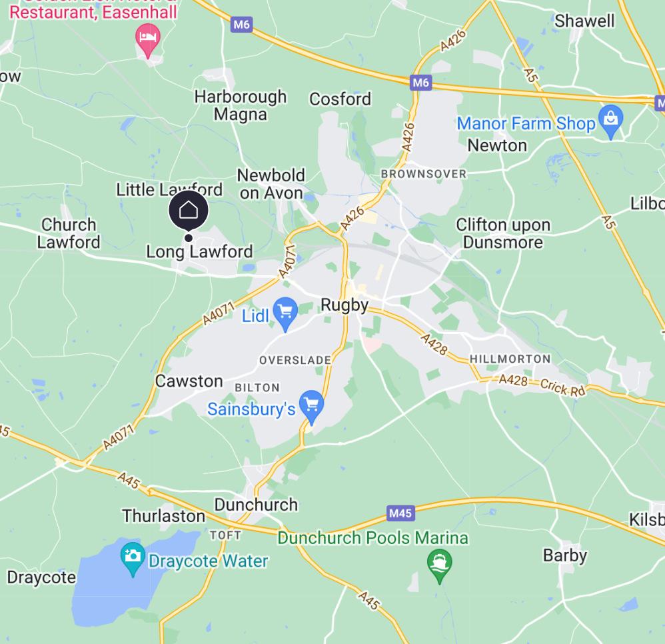Select the Long Lawford village label
This screenshot has height=644, width=665.
click(199, 251)
